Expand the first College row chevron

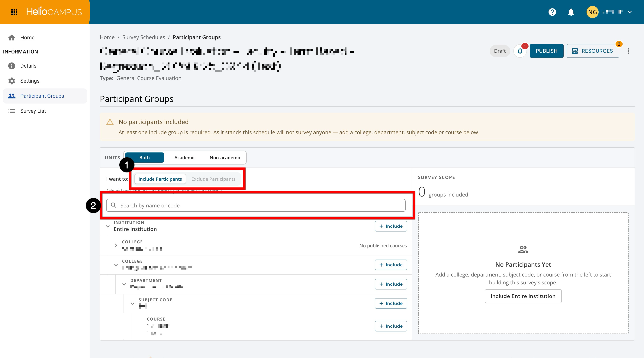coord(116,246)
